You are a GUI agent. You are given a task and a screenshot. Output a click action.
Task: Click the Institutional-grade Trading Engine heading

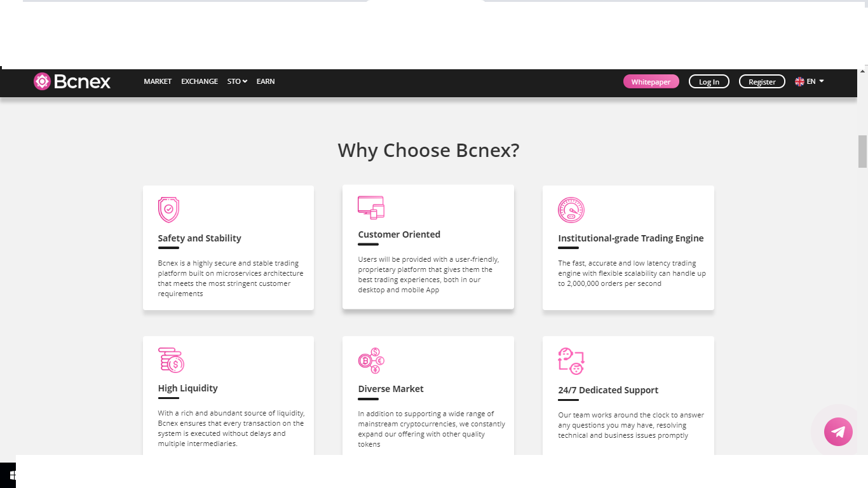tap(630, 238)
